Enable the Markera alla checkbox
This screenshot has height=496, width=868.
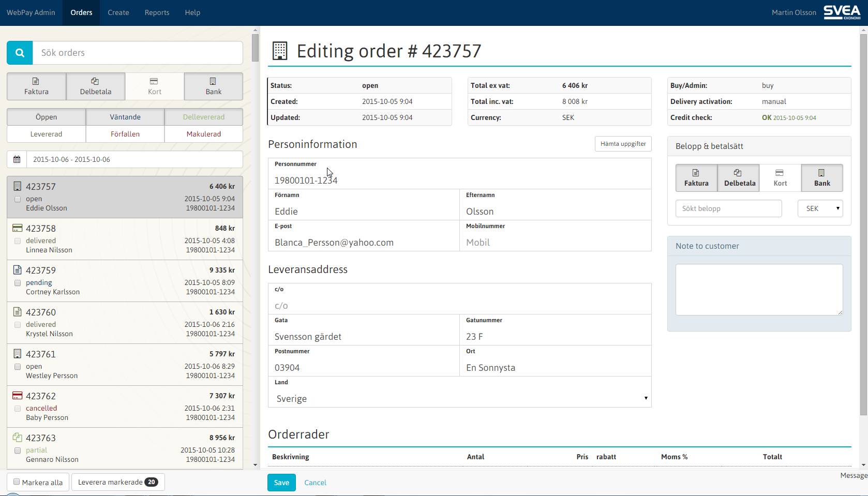tap(17, 482)
